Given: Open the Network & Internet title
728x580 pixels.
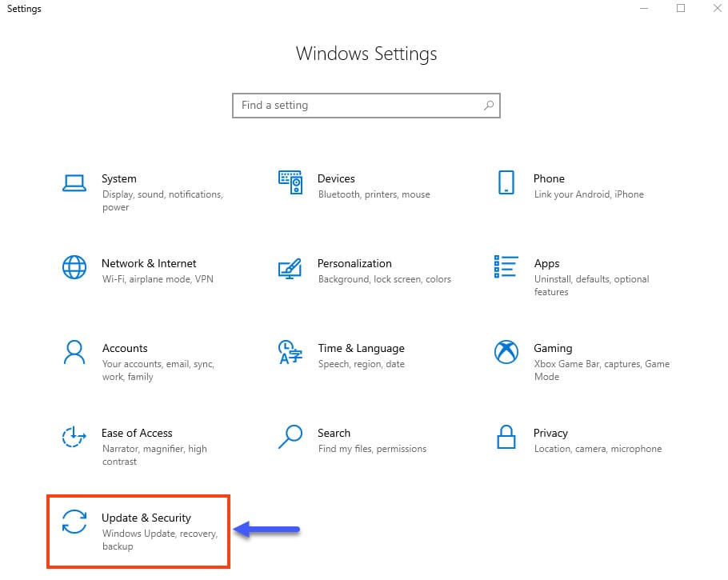Looking at the screenshot, I should pos(149,264).
